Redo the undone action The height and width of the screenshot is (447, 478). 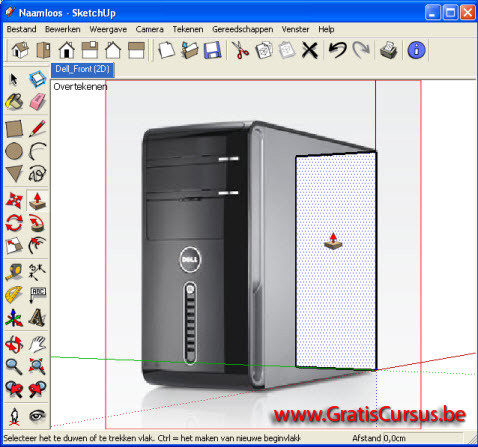tap(361, 50)
